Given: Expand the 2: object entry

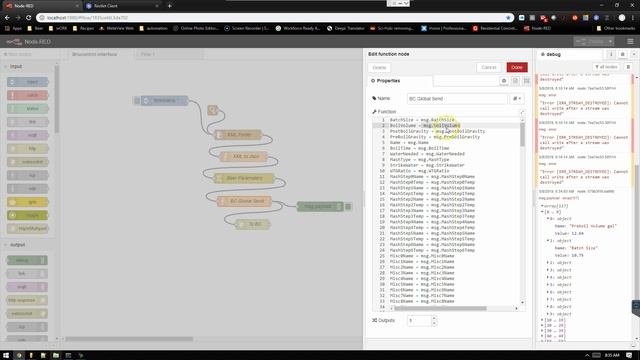Looking at the screenshot, I should point(548,263).
